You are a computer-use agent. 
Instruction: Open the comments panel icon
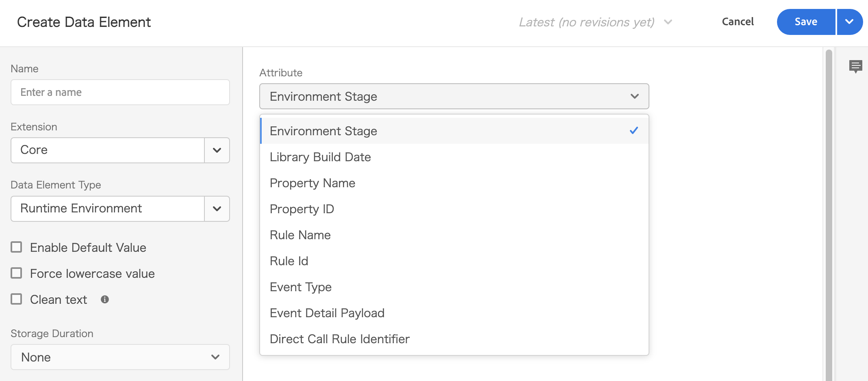coord(855,66)
